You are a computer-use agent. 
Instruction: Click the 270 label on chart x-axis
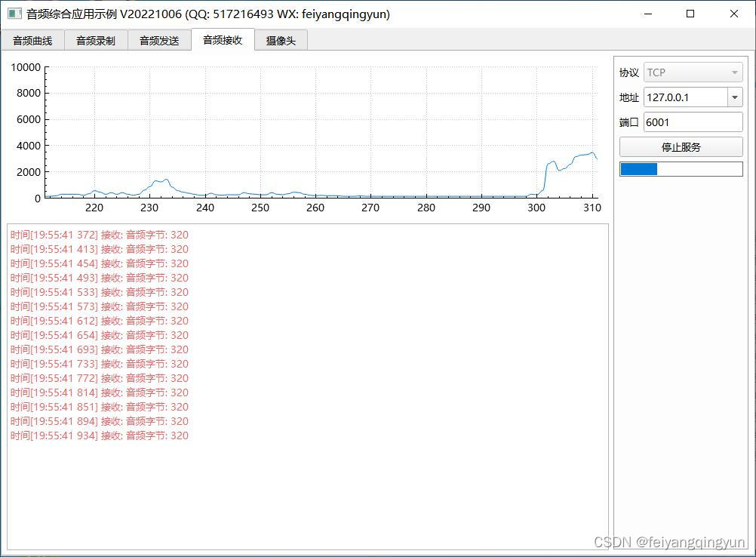pyautogui.click(x=370, y=208)
